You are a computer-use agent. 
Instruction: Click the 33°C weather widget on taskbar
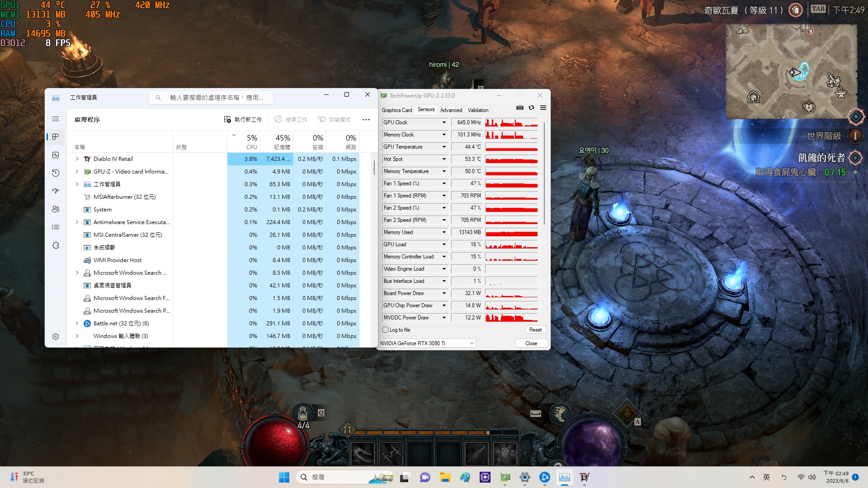pyautogui.click(x=27, y=477)
